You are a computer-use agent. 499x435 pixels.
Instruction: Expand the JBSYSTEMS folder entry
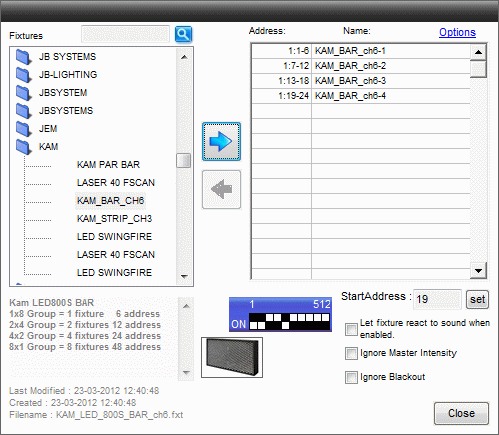click(x=66, y=111)
